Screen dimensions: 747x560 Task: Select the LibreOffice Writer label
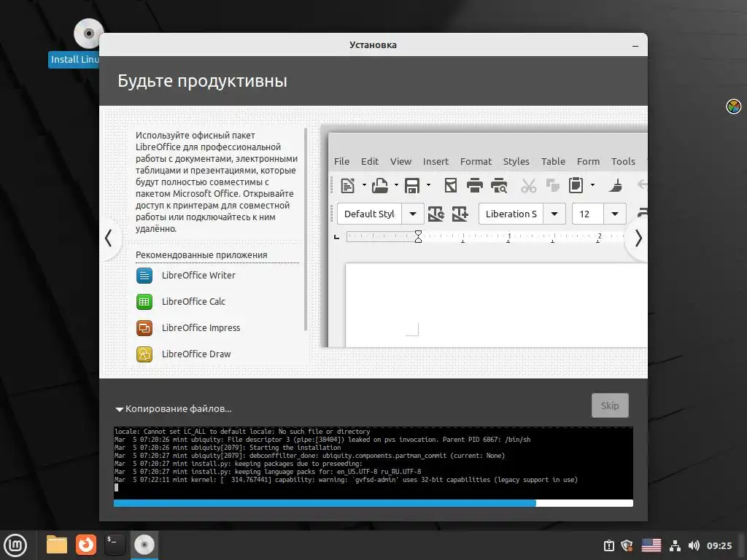click(198, 275)
